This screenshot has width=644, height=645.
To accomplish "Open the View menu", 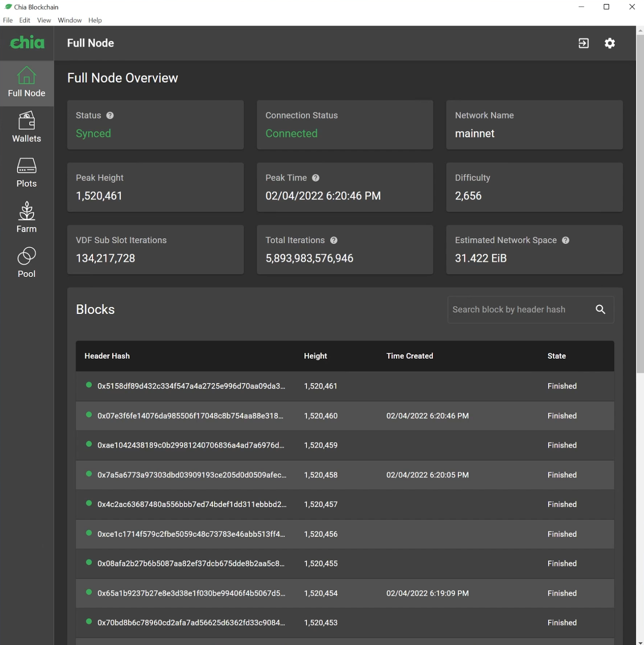I will pyautogui.click(x=44, y=20).
